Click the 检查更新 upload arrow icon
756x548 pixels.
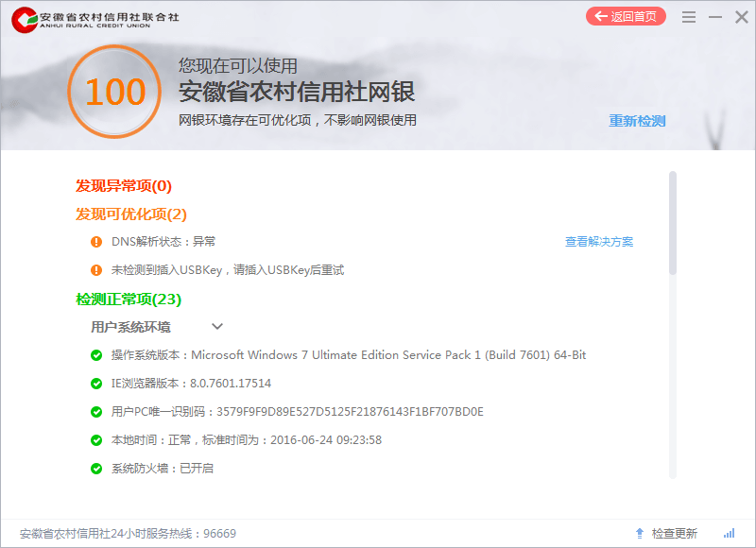[x=640, y=533]
